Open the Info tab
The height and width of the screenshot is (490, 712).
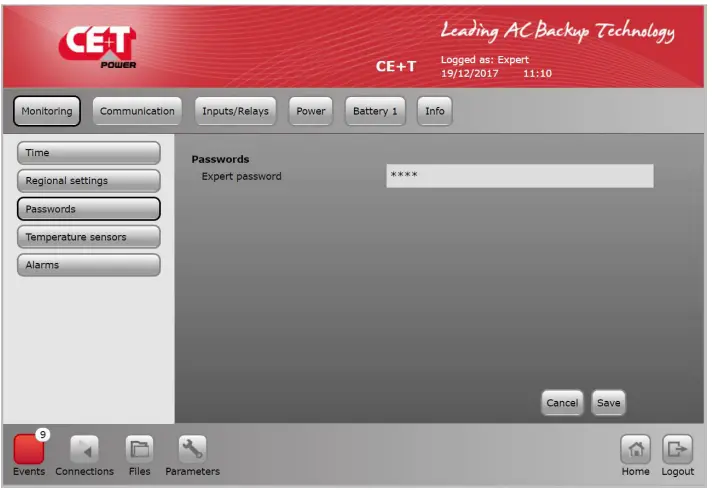pyautogui.click(x=435, y=111)
